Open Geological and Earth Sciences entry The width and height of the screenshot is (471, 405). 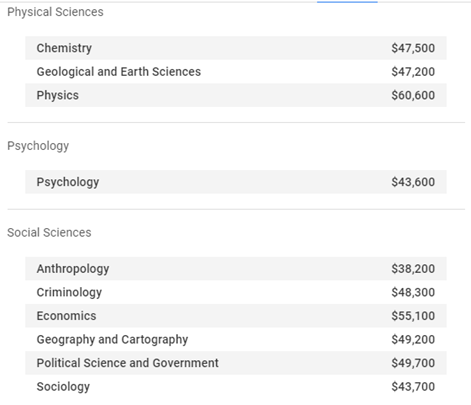click(236, 72)
